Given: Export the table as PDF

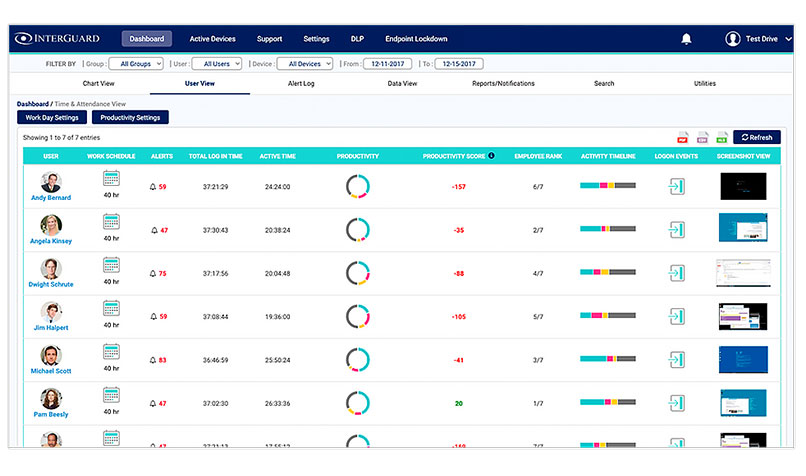Looking at the screenshot, I should coord(683,137).
